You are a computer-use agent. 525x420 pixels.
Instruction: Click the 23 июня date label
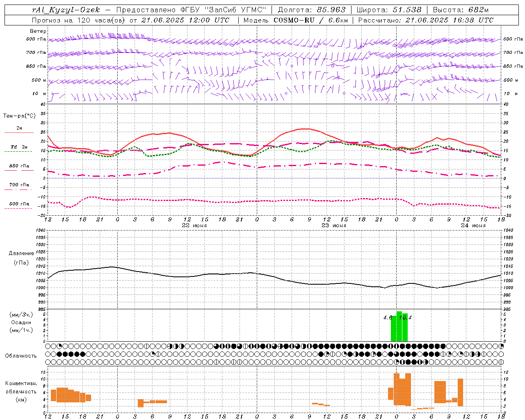click(334, 226)
